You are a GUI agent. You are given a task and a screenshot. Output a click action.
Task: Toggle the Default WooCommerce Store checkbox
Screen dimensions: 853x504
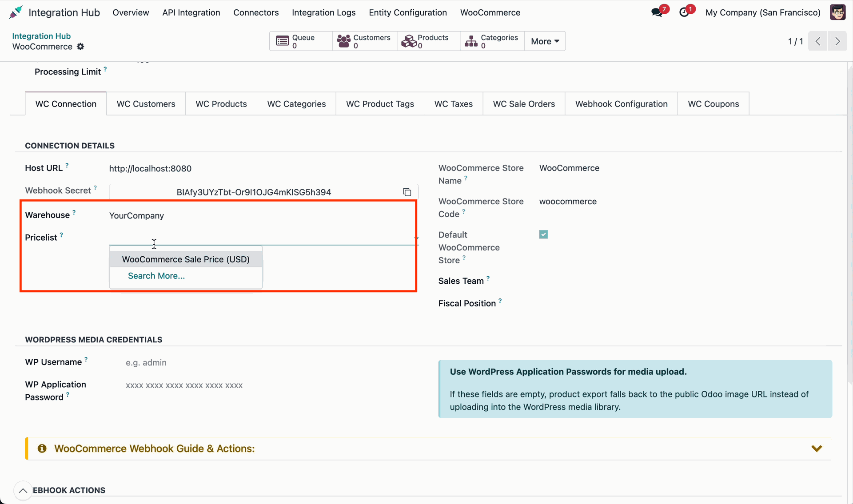pyautogui.click(x=543, y=234)
